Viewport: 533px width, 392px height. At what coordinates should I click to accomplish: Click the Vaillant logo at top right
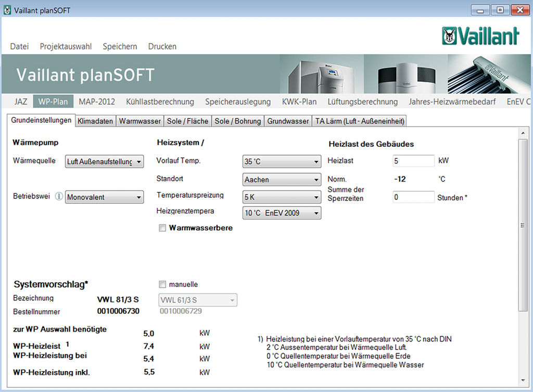pos(480,36)
